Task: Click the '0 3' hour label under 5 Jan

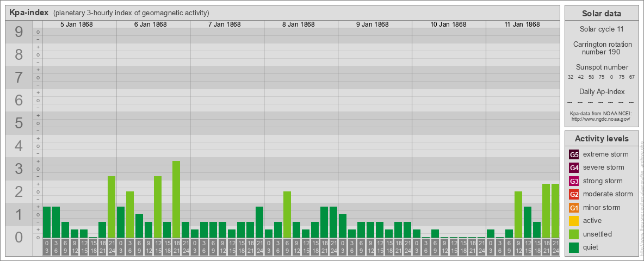Action: (x=46, y=247)
